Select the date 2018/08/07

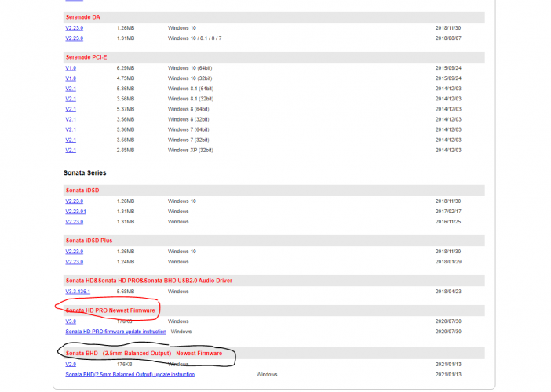click(x=448, y=38)
